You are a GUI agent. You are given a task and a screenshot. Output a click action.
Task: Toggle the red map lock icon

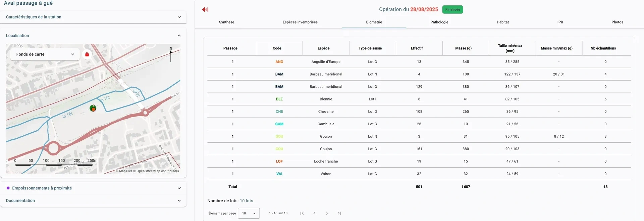pyautogui.click(x=87, y=54)
